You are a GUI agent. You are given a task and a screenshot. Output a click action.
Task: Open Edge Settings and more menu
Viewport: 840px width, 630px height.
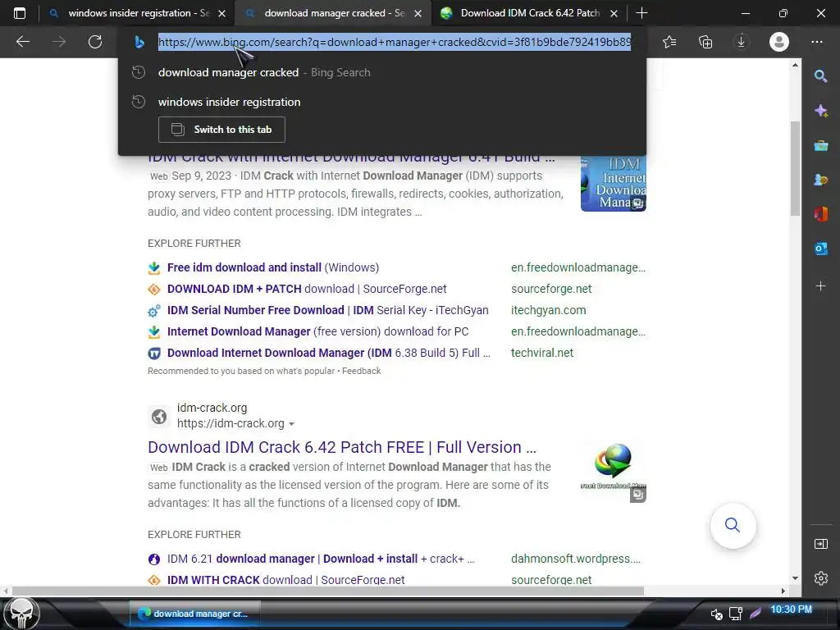pos(817,42)
